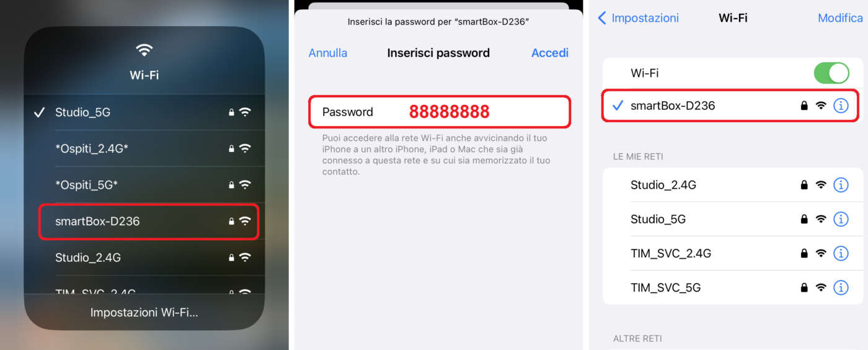Viewport: 868px width, 350px height.
Task: Choose smartBox-D236 in the control panel list
Action: [x=149, y=221]
